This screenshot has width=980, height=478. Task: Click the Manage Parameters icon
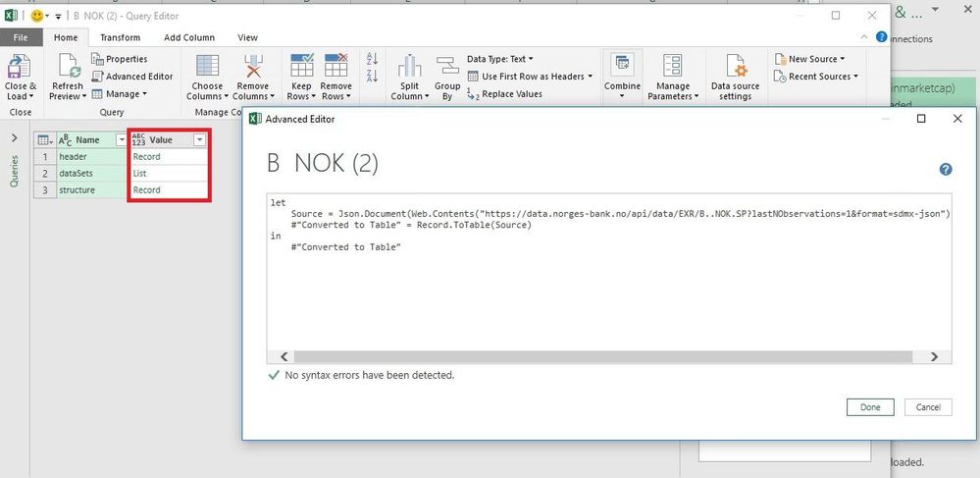673,66
